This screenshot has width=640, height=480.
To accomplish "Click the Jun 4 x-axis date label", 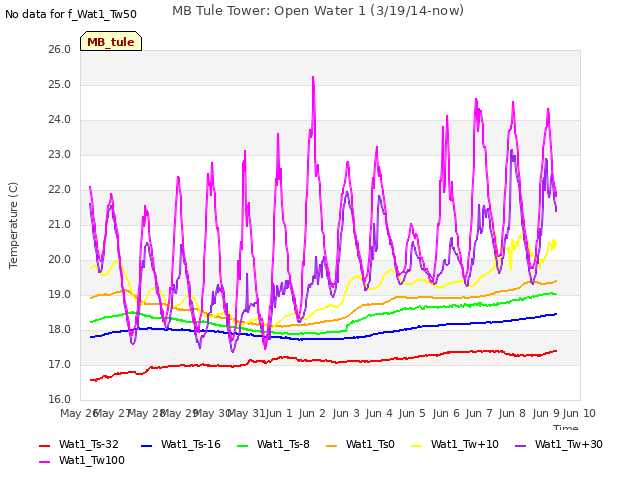I will (x=379, y=413).
